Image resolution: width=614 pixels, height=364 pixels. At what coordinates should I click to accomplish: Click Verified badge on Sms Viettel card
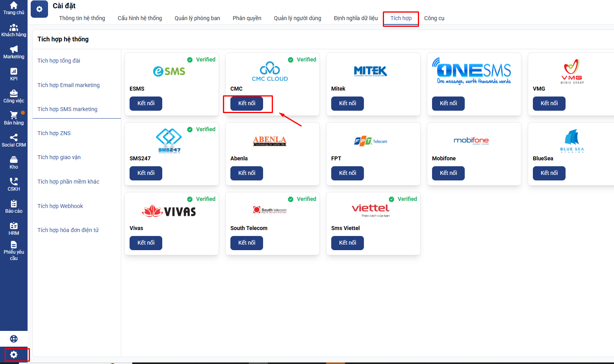click(x=403, y=199)
